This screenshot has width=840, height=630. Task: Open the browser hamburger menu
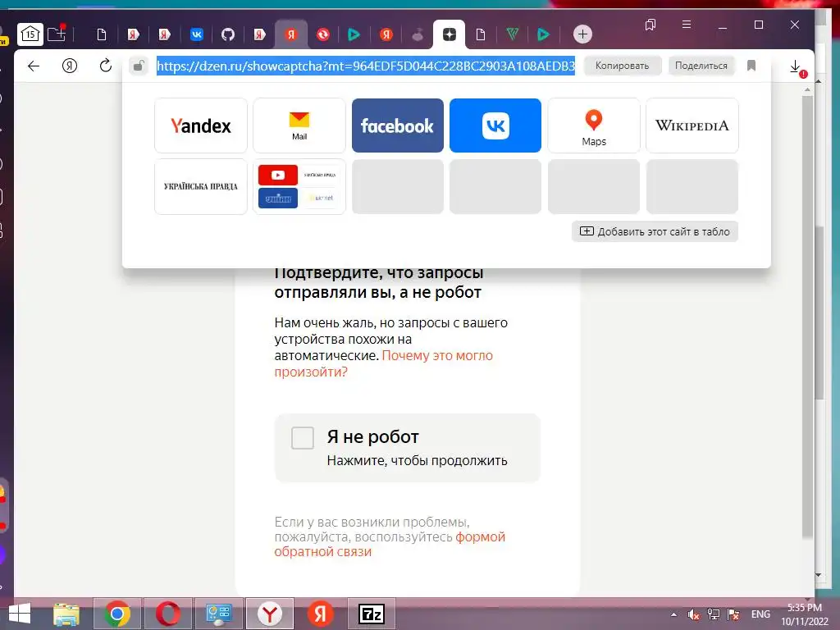coord(687,25)
